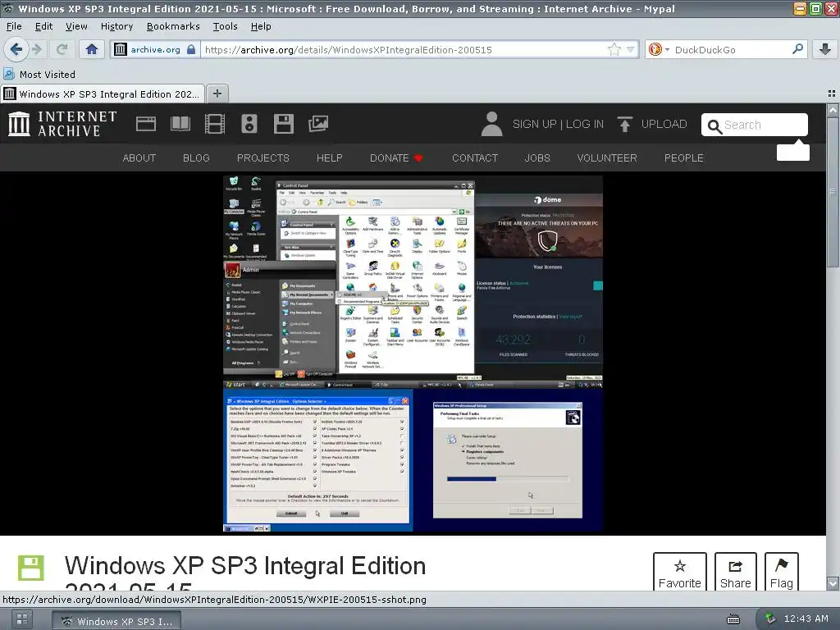This screenshot has width=840, height=630.
Task: Open the Help menu
Action: pos(261,26)
